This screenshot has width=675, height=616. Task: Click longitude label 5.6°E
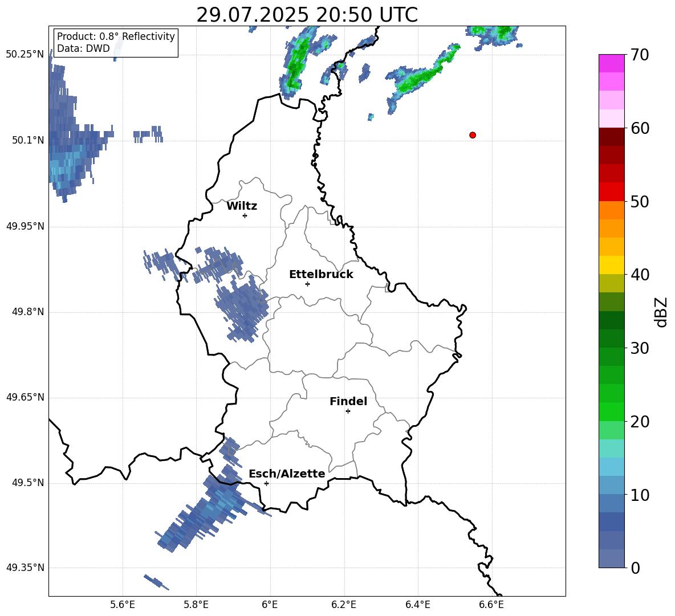122,605
